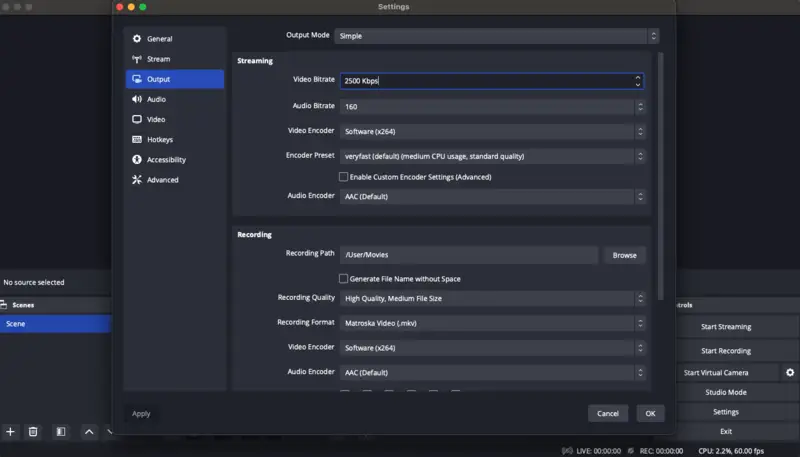
Task: Click Start Streaming in main window
Action: tap(726, 327)
